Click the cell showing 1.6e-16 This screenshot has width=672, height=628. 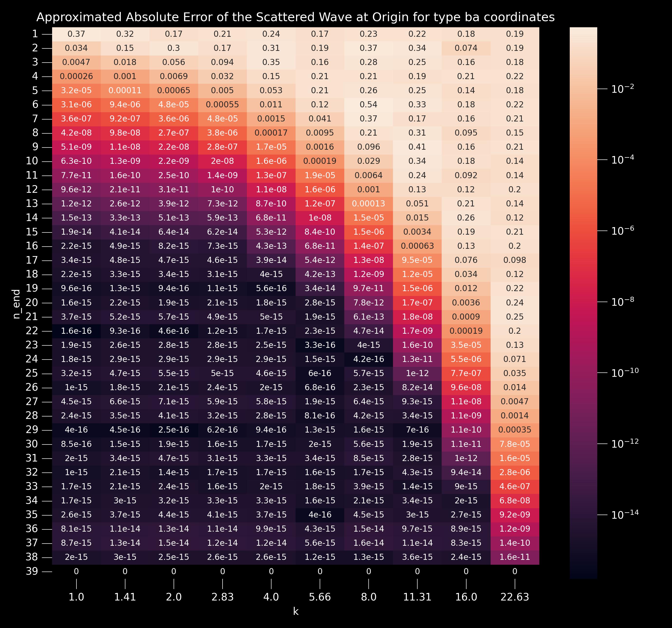[x=76, y=331]
